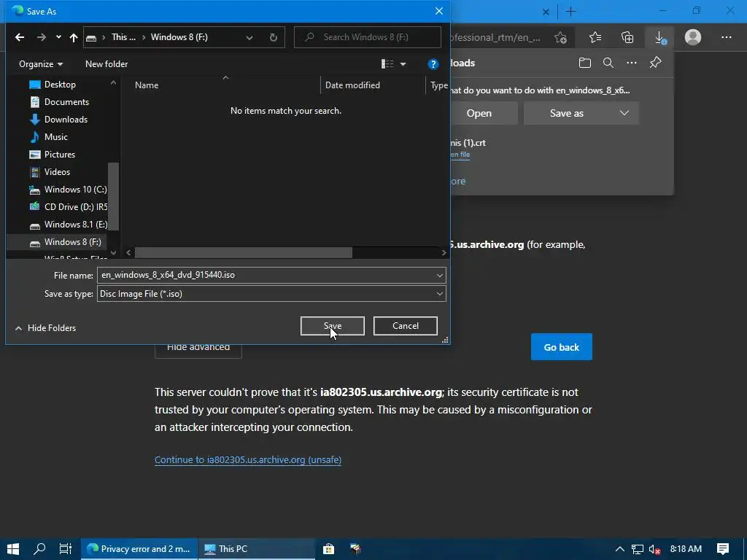Open Edge profile avatar
Screen dimensions: 747x560
[693, 37]
